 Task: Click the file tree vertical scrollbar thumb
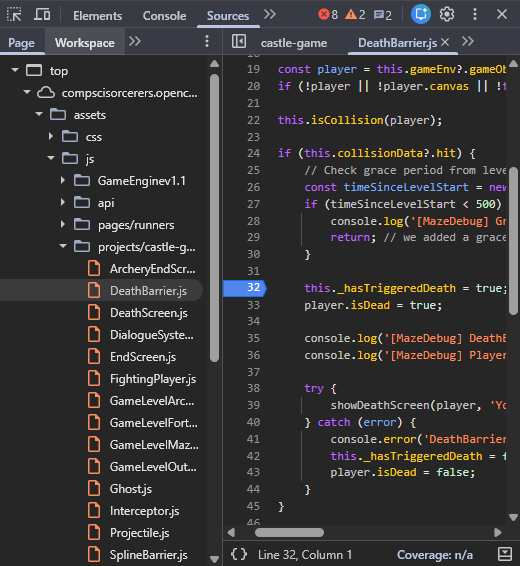point(214,218)
